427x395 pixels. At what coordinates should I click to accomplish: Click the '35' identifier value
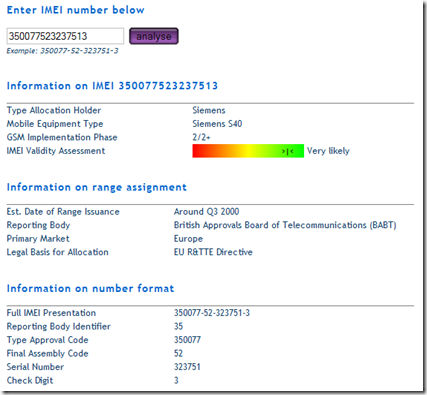click(x=178, y=326)
